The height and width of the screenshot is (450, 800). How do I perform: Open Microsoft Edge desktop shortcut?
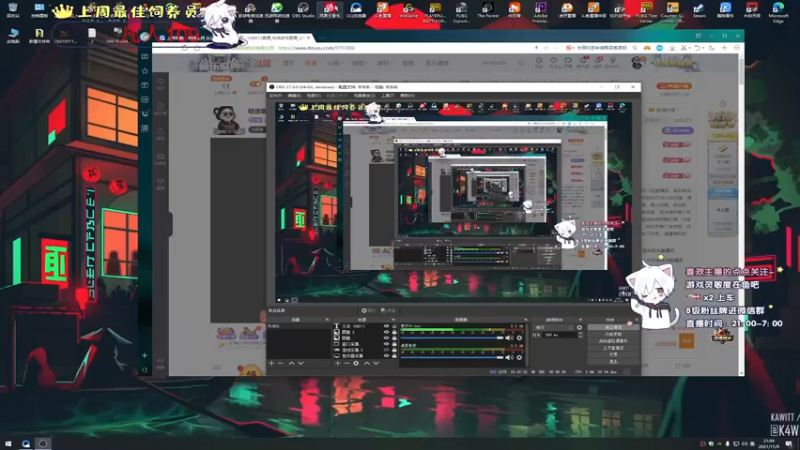(778, 12)
